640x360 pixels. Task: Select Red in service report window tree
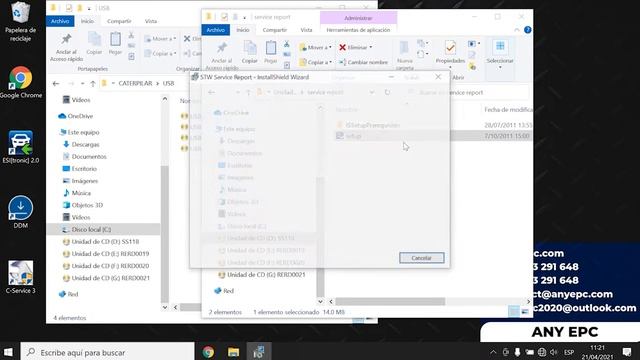[224, 291]
